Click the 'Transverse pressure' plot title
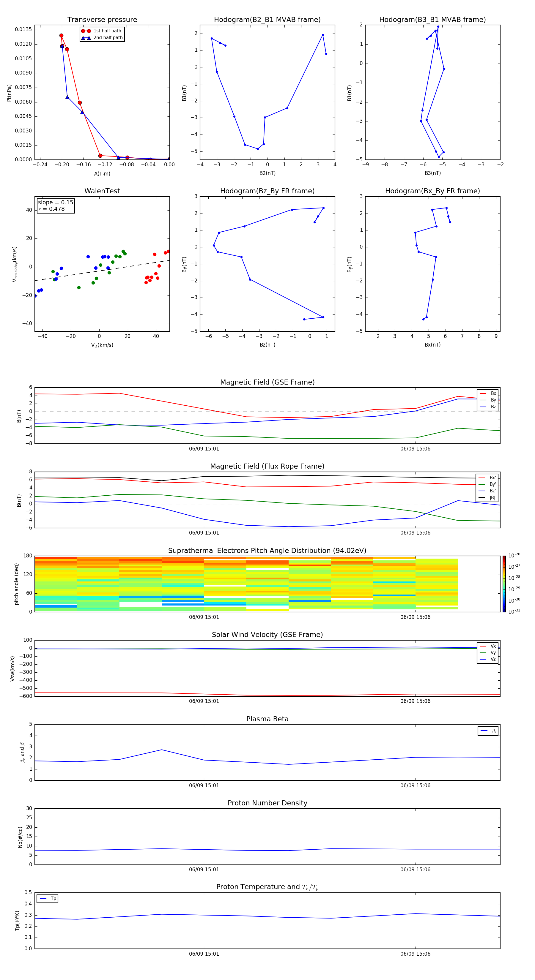The height and width of the screenshot is (980, 535). [x=102, y=19]
